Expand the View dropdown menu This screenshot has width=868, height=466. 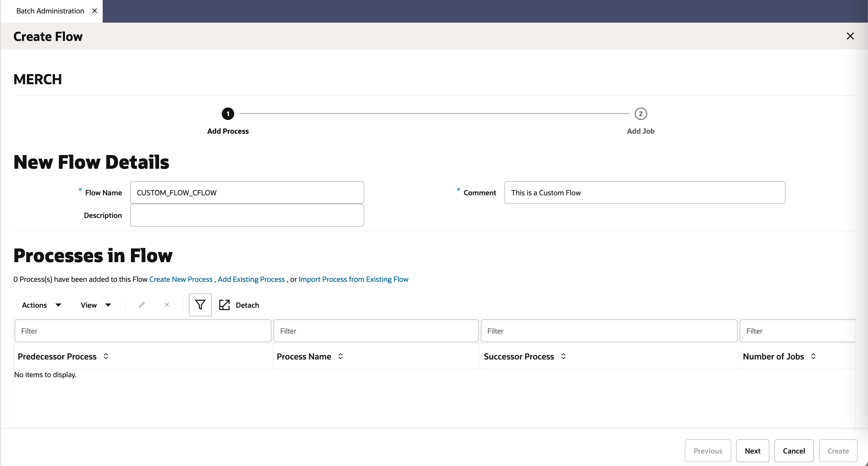[x=96, y=305]
